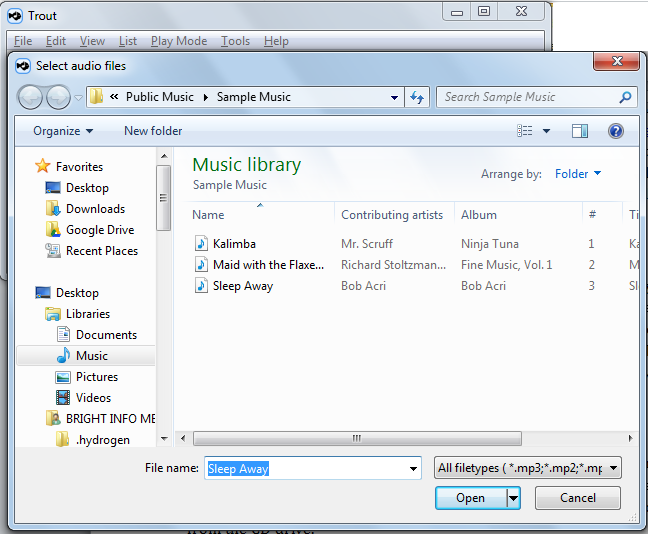The width and height of the screenshot is (648, 534).
Task: Open the Downloads folder
Action: click(x=85, y=209)
